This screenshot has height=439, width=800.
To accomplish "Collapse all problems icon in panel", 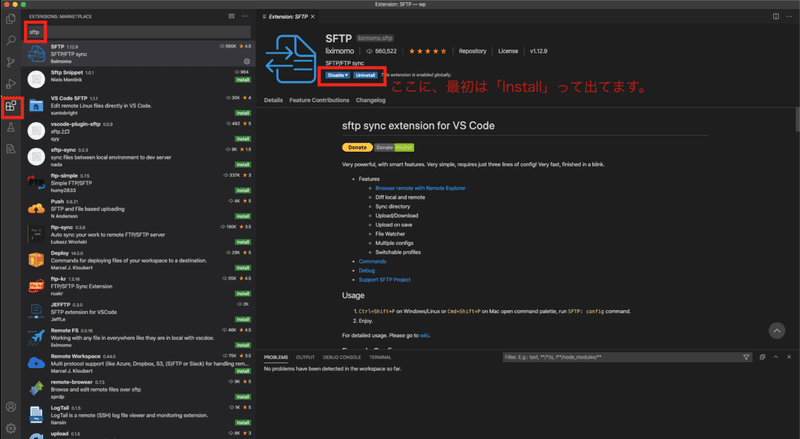I will coord(762,357).
